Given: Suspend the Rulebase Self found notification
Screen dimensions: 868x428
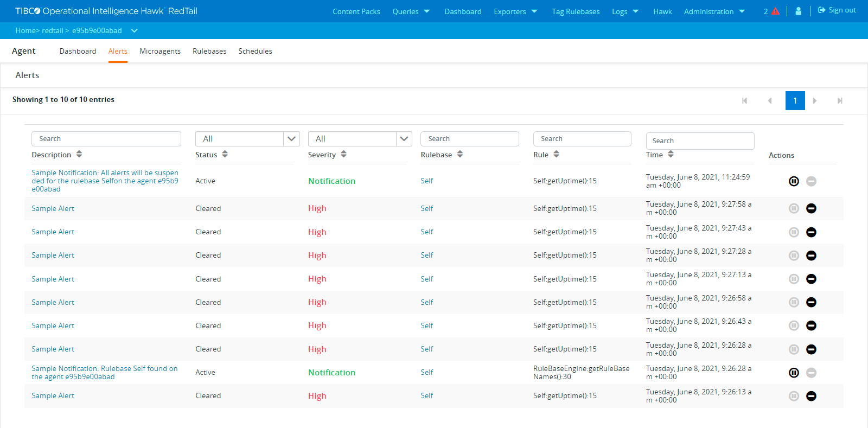Looking at the screenshot, I should pos(794,373).
